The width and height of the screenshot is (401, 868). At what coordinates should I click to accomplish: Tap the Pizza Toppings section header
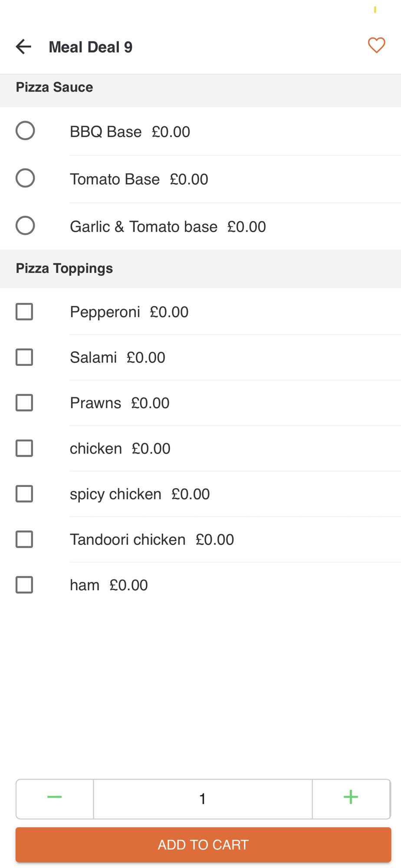click(200, 269)
